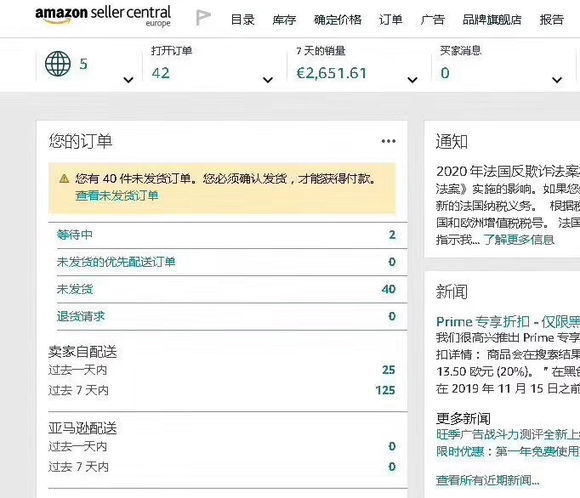
Task: Click 查看所有近期新闻 link
Action: coord(488,480)
